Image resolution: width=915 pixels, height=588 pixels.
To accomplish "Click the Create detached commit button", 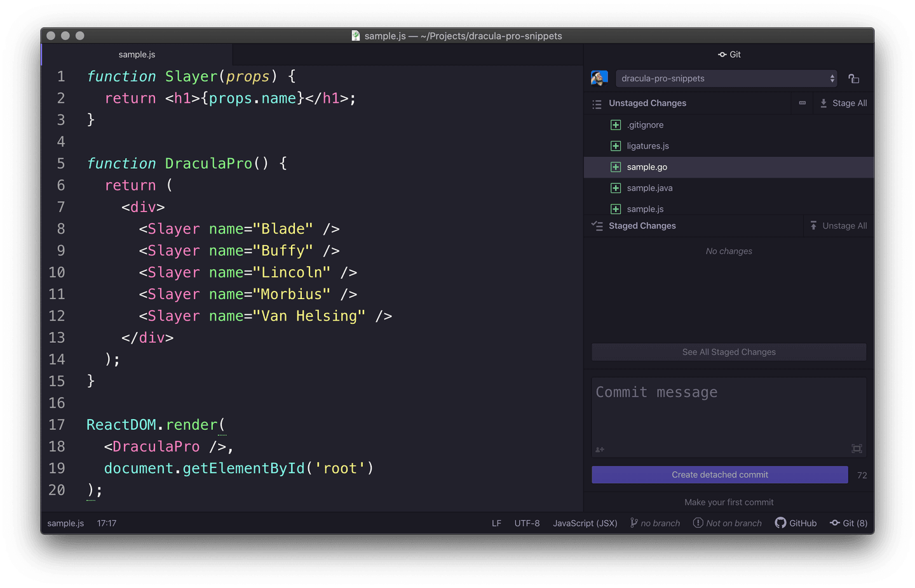I will coord(719,474).
